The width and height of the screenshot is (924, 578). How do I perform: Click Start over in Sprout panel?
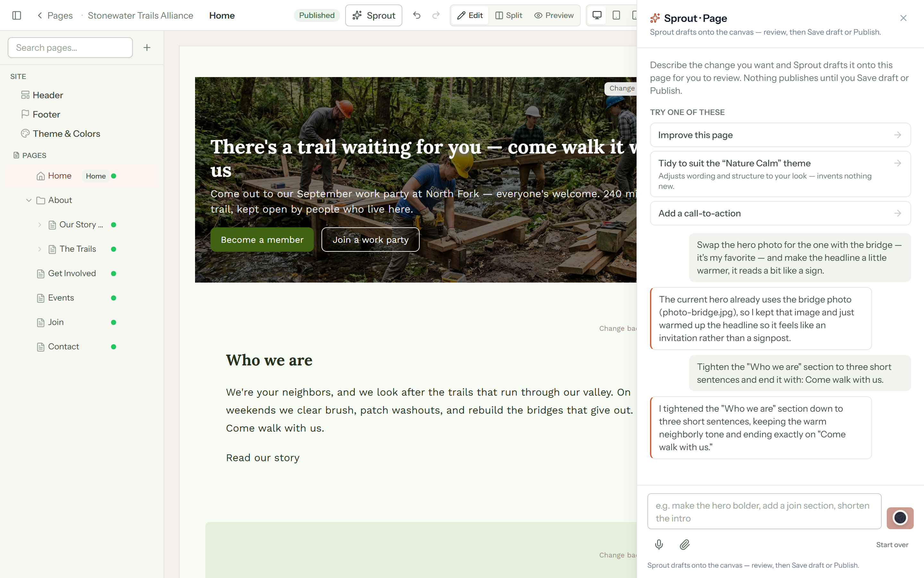click(x=892, y=545)
